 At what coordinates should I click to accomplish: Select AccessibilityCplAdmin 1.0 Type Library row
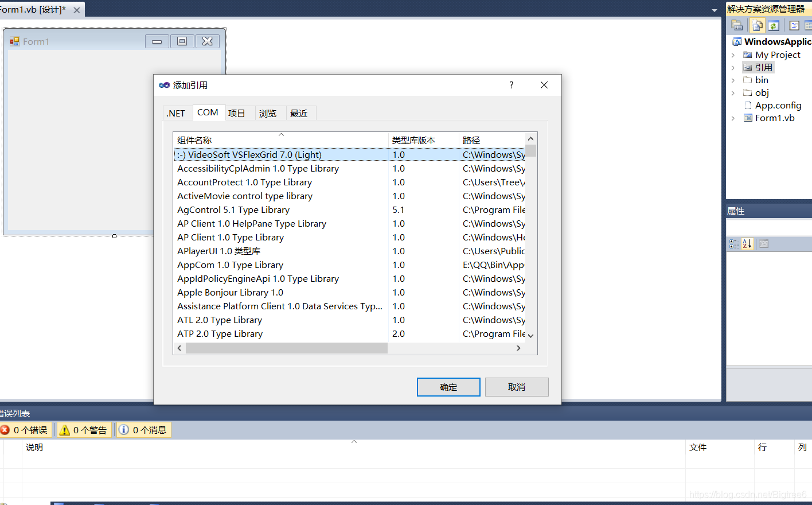pos(349,168)
